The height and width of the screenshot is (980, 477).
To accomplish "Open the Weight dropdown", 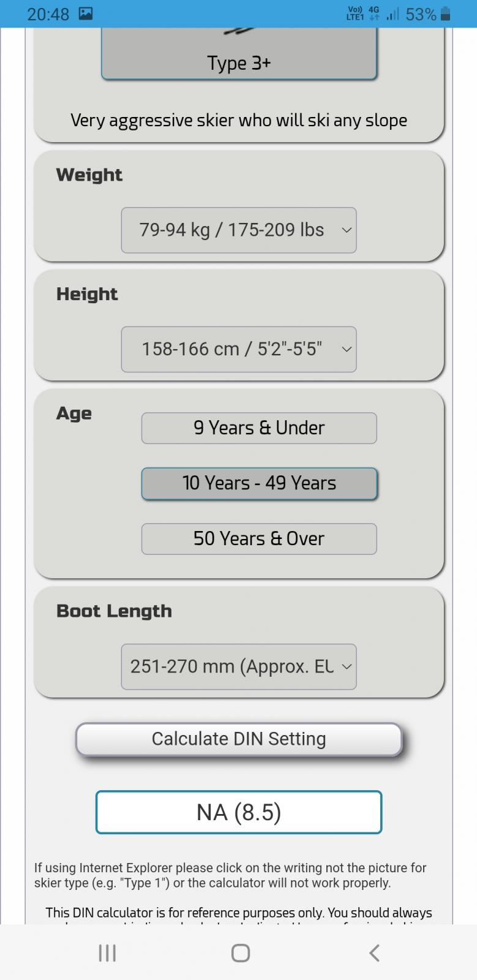I will tap(239, 230).
